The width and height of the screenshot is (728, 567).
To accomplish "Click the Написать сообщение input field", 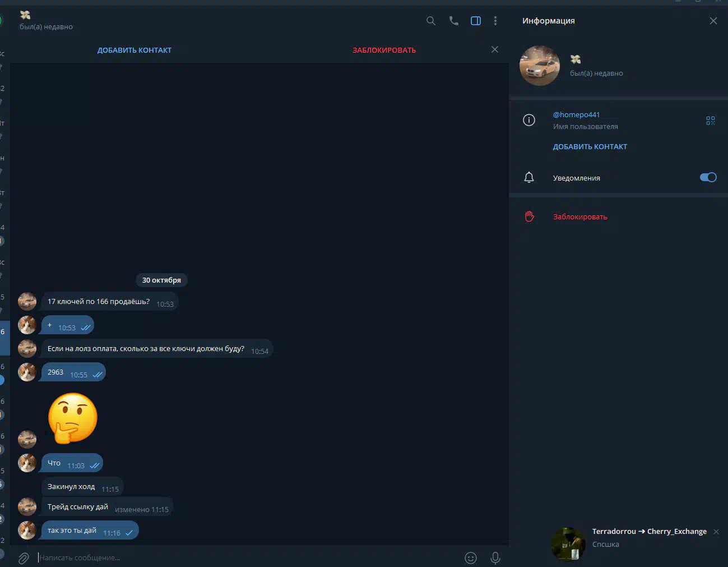I will coord(247,557).
